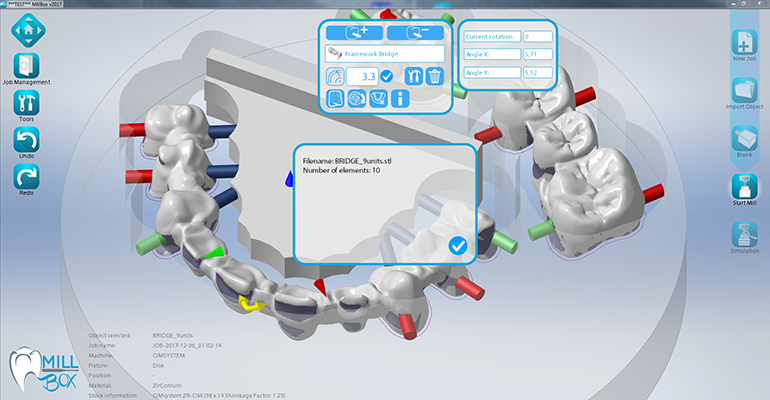The height and width of the screenshot is (400, 770).
Task: Show object info with the i icon
Action: tap(400, 99)
